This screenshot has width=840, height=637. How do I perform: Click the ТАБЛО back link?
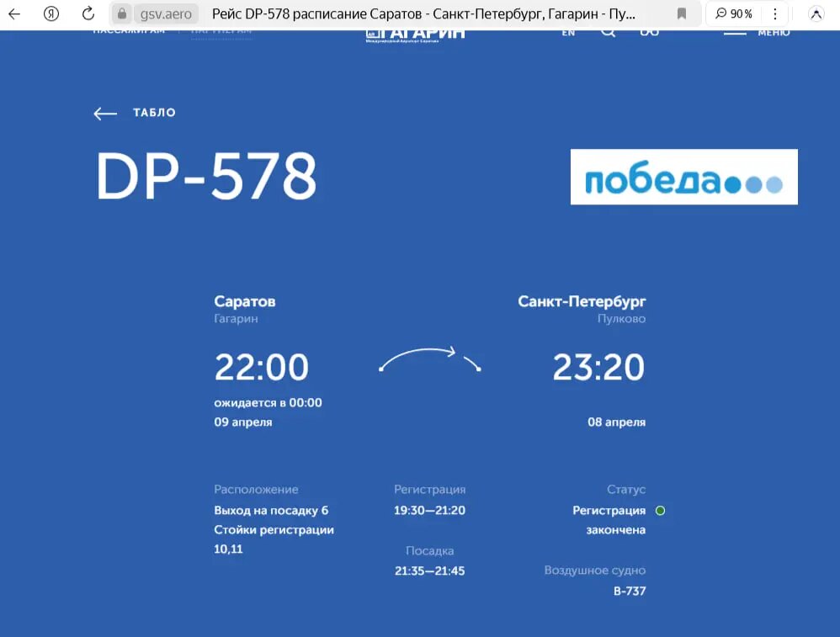click(x=154, y=113)
